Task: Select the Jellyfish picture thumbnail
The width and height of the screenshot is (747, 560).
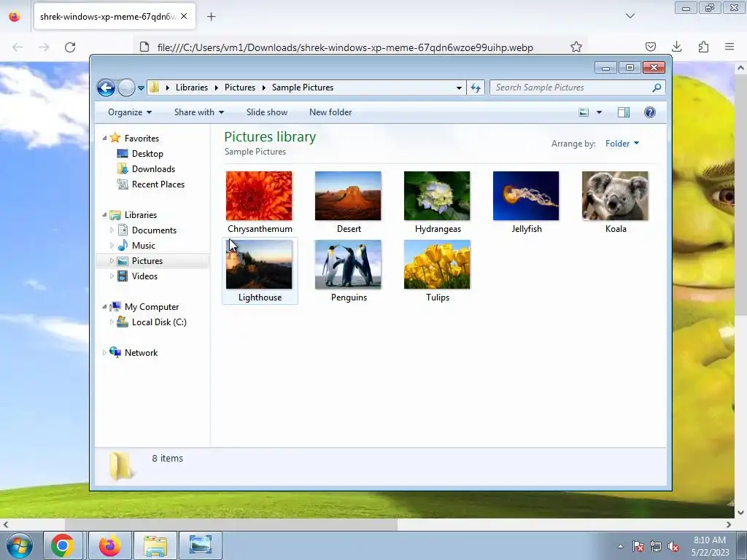Action: point(526,195)
